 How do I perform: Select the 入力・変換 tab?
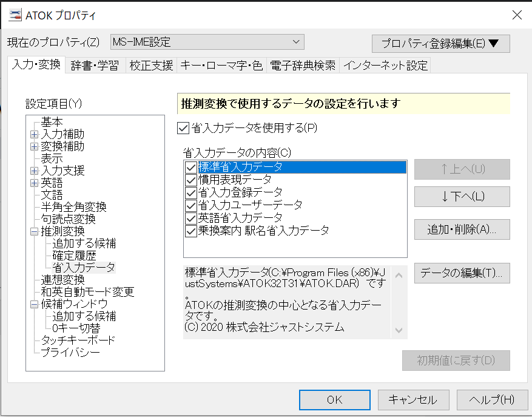coord(36,64)
